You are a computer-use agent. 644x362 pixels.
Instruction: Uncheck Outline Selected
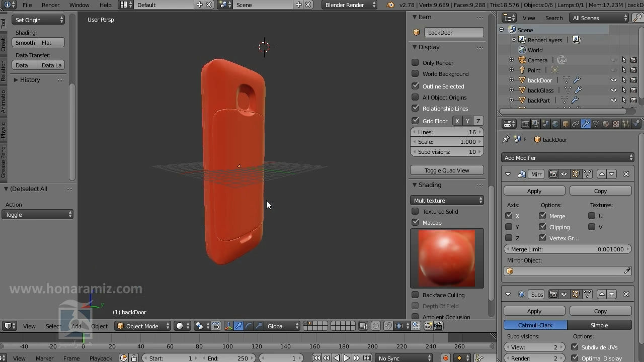click(x=415, y=86)
